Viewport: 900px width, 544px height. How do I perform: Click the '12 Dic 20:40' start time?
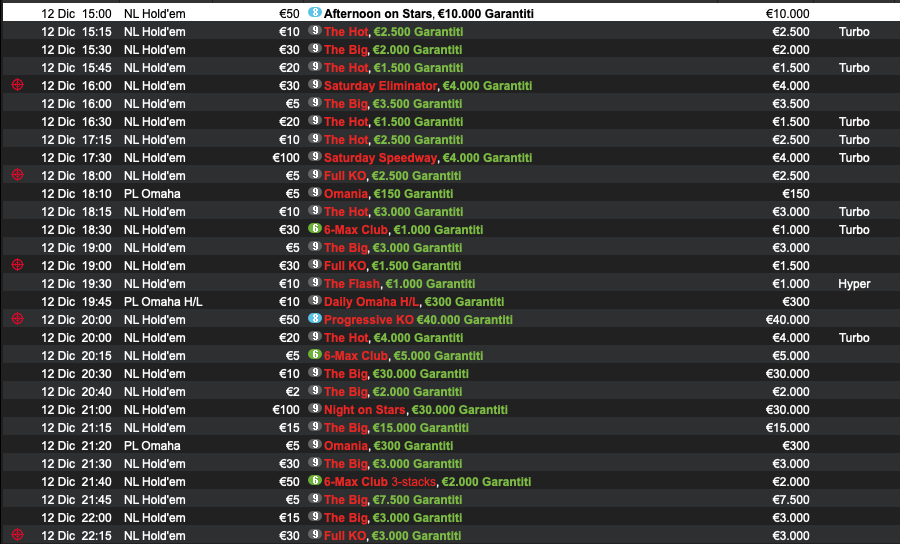point(76,391)
